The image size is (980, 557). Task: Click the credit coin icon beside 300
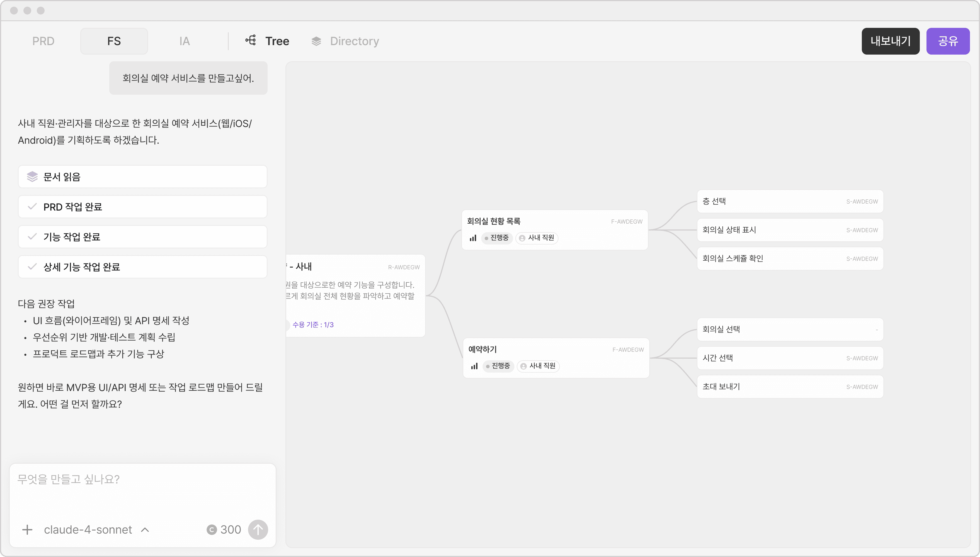pos(212,529)
